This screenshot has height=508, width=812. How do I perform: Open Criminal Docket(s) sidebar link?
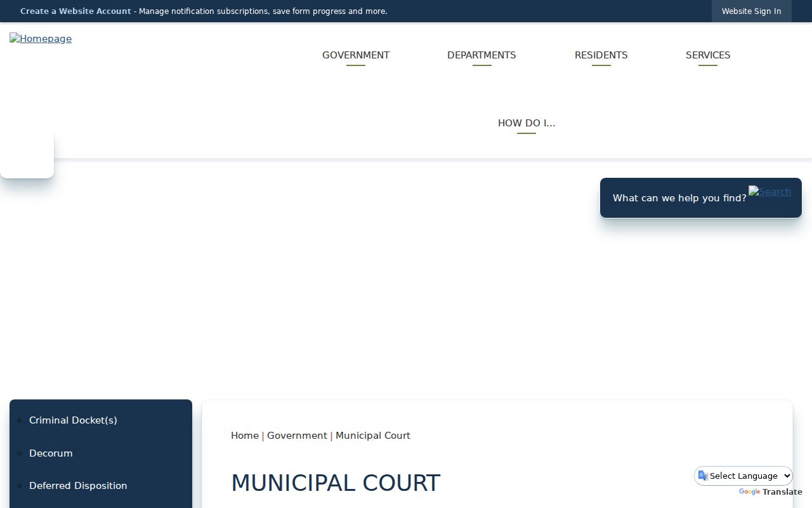(x=73, y=420)
